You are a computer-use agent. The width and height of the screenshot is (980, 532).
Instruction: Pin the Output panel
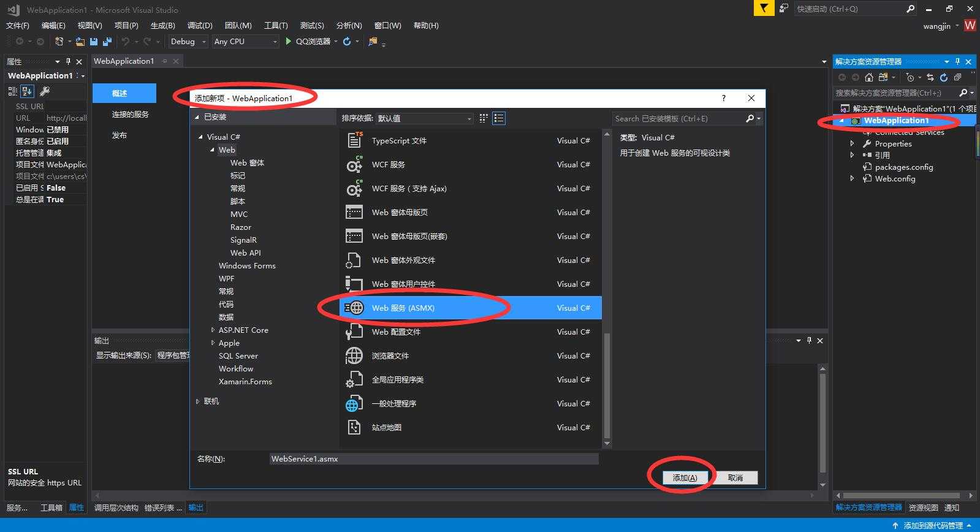tap(809, 340)
